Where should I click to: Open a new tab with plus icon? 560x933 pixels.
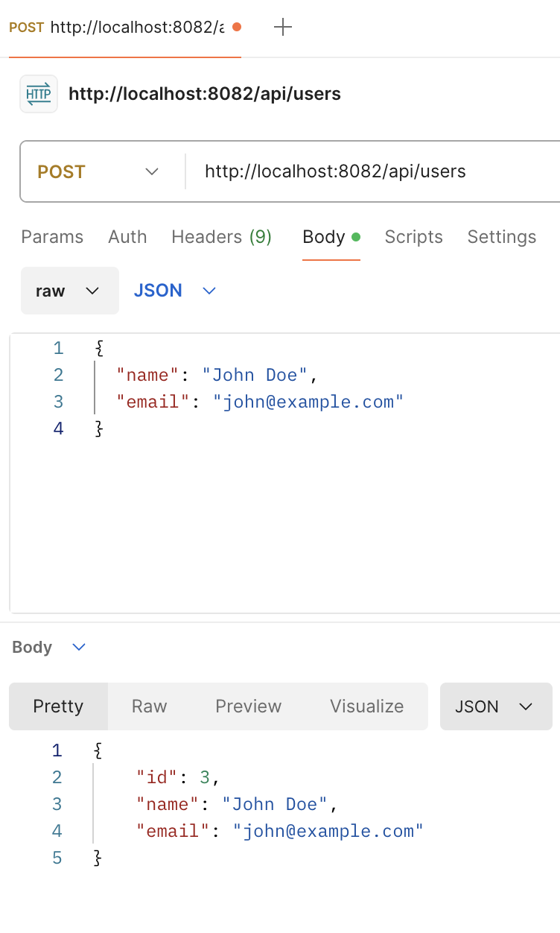click(x=283, y=28)
